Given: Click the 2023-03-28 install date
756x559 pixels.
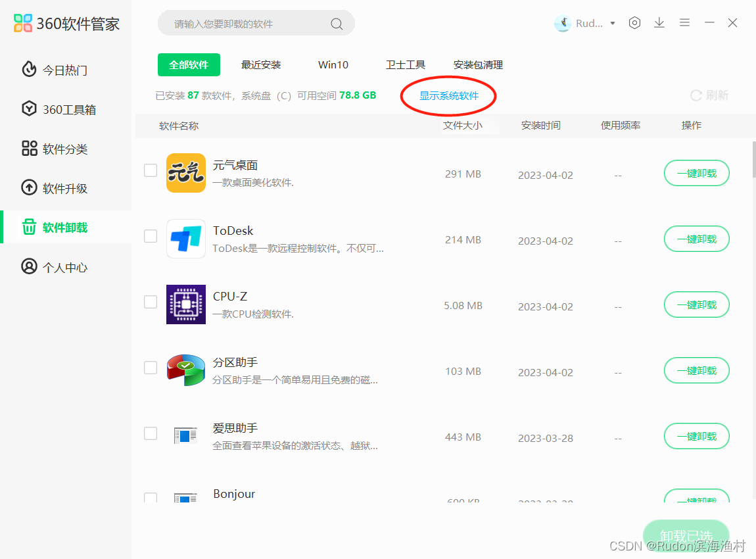Looking at the screenshot, I should 545,439.
